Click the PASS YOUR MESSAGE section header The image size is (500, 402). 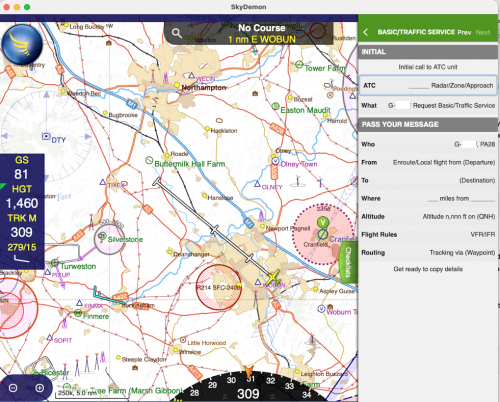point(428,124)
